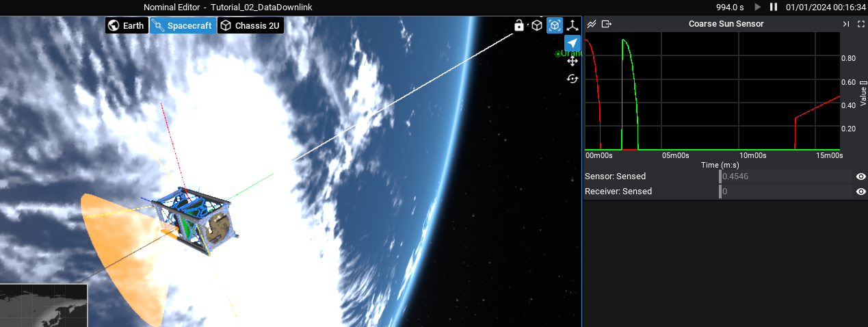Image resolution: width=868 pixels, height=327 pixels.
Task: Click the chart lines icon in graph panel
Action: click(592, 24)
